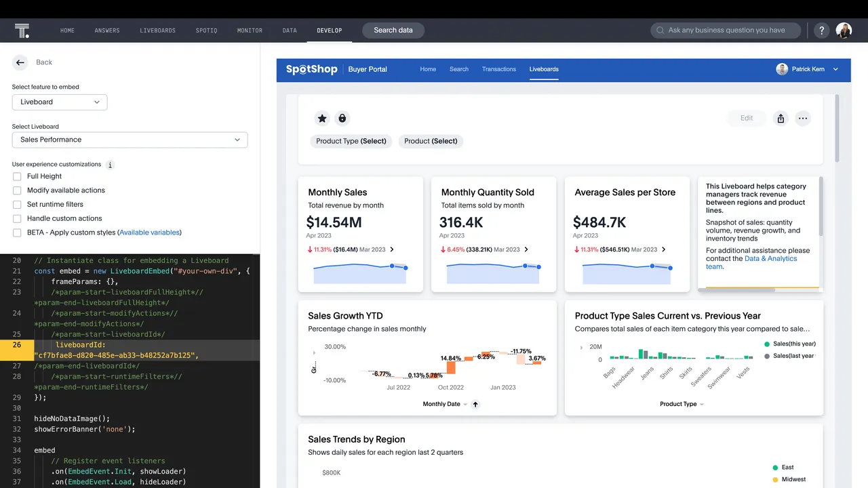
Task: Click the customizations info icon
Action: coord(111,165)
